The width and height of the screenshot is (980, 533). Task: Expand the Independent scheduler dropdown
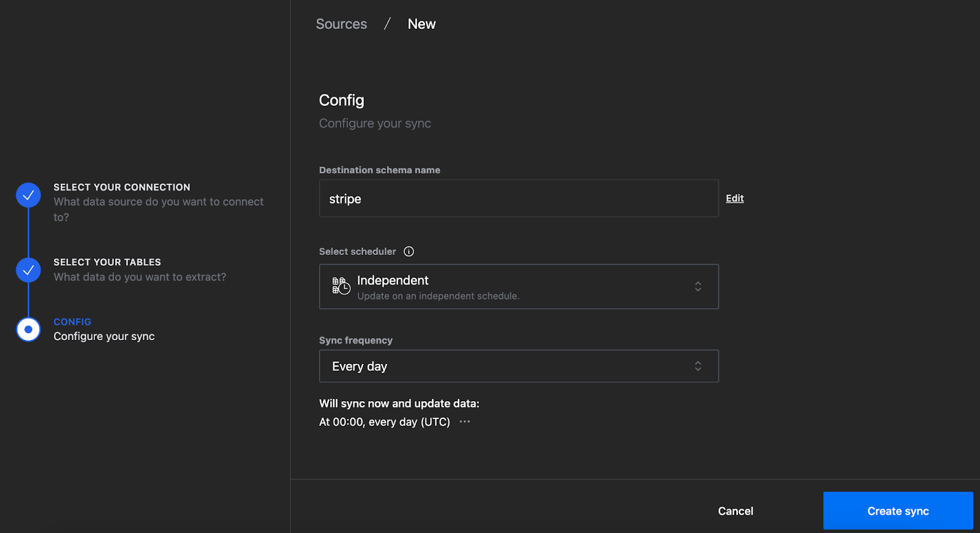[518, 287]
